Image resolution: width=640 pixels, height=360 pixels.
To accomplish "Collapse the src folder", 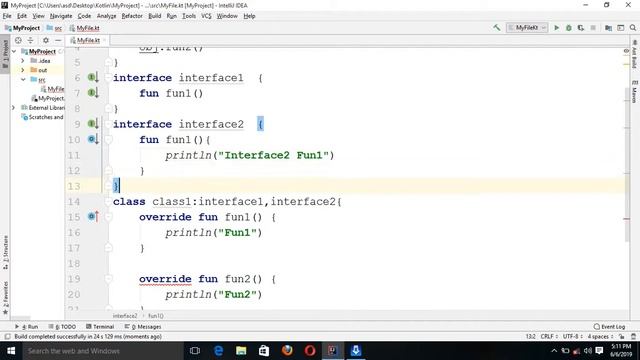I will [23, 79].
